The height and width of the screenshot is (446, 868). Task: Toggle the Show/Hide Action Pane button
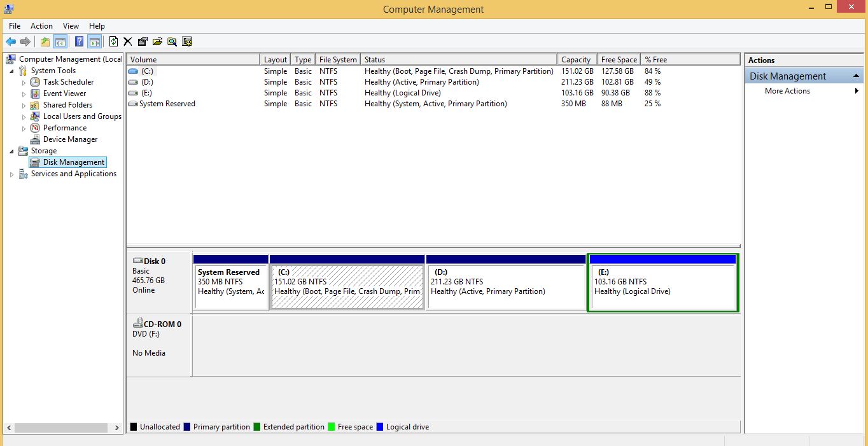[95, 42]
